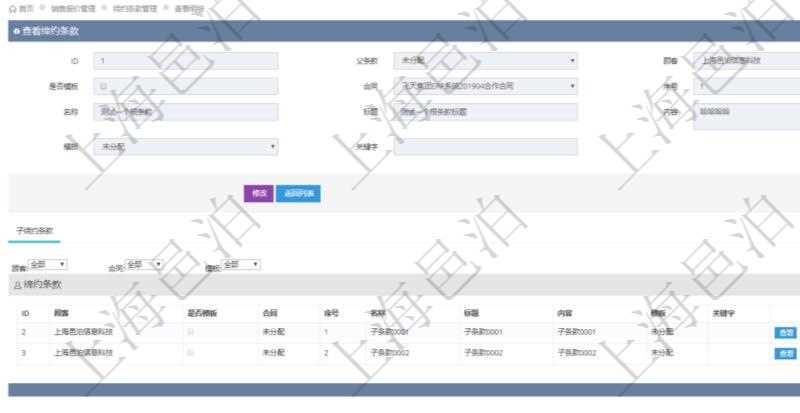Open the 父条款 dropdown
Image resolution: width=800 pixels, height=413 pixels.
click(484, 61)
